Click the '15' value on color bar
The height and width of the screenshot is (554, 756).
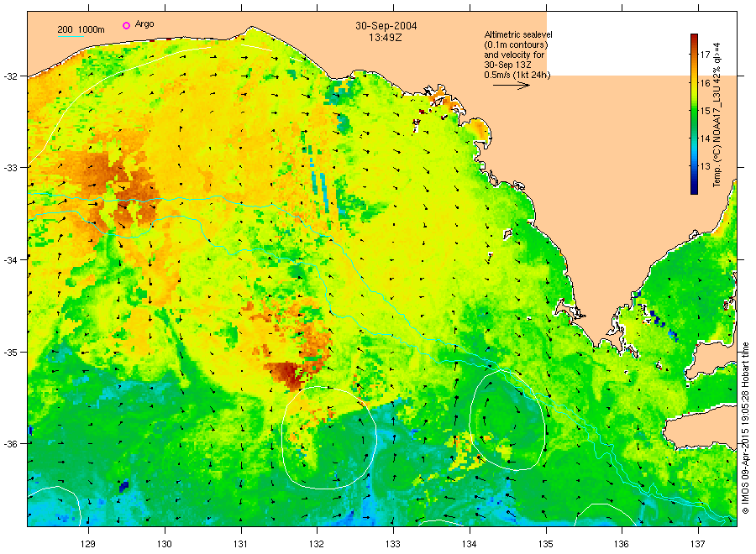coord(705,111)
